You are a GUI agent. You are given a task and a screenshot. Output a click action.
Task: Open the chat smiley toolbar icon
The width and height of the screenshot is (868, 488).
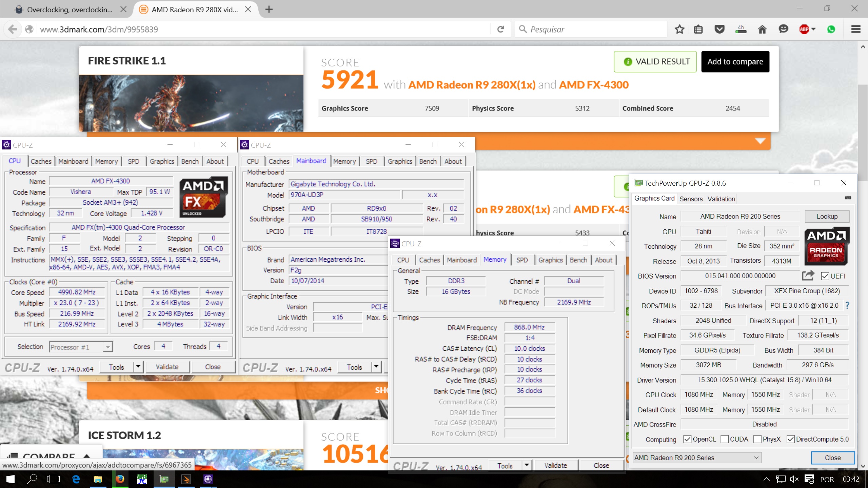coord(783,29)
